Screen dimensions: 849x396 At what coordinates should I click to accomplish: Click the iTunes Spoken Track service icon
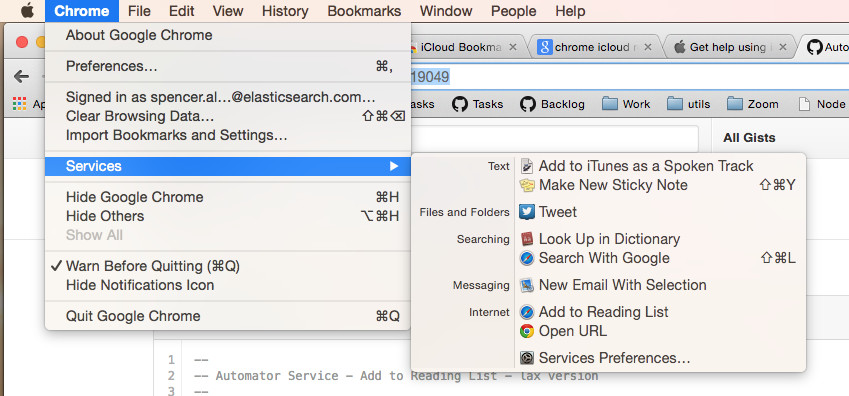tap(526, 166)
